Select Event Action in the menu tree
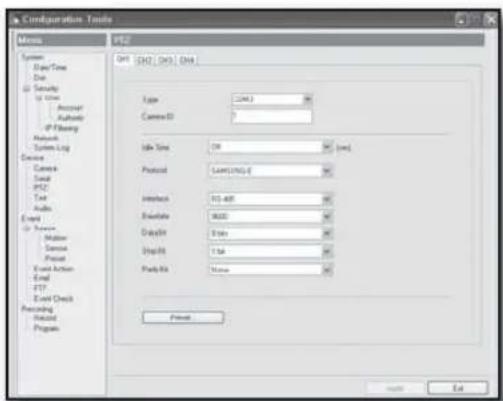503x401 pixels. [x=53, y=269]
